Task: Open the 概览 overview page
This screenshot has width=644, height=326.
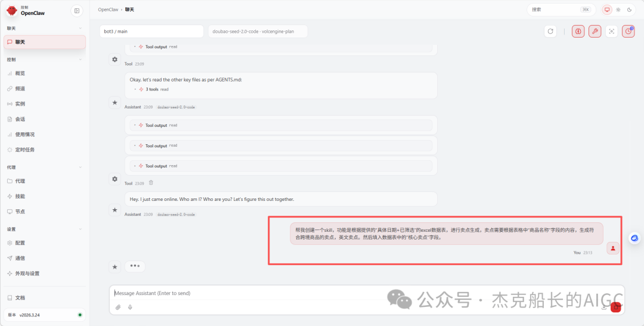Action: (x=45, y=73)
